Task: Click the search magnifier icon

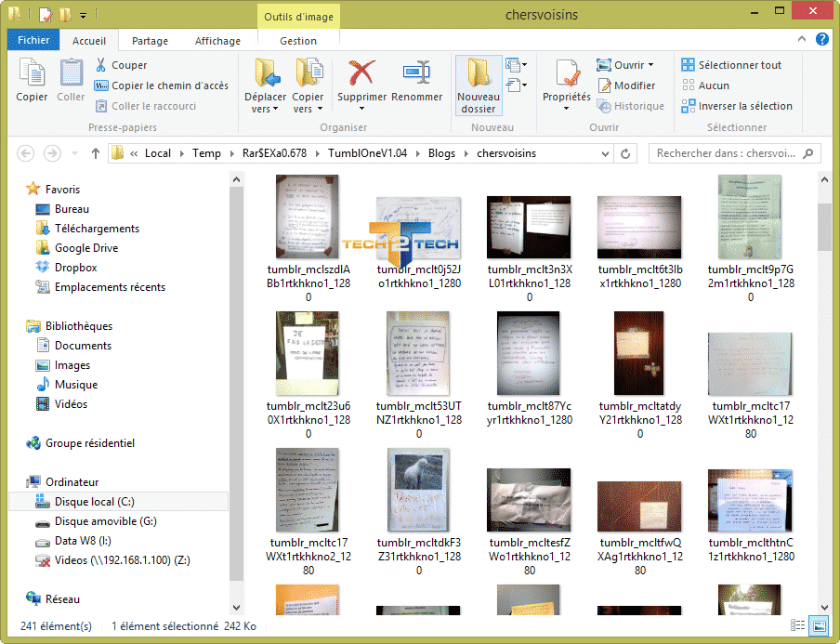Action: click(x=807, y=153)
